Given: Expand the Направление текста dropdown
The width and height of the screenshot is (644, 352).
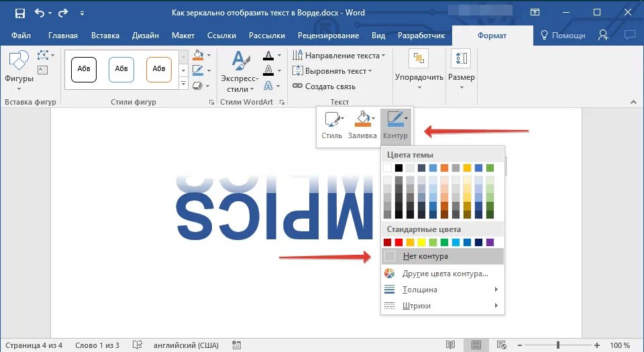Looking at the screenshot, I should click(384, 56).
